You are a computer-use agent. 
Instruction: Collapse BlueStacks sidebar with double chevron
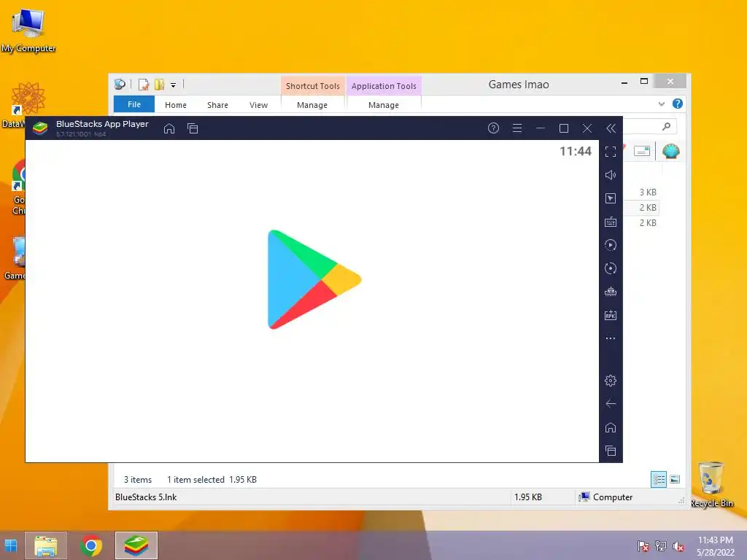click(611, 128)
